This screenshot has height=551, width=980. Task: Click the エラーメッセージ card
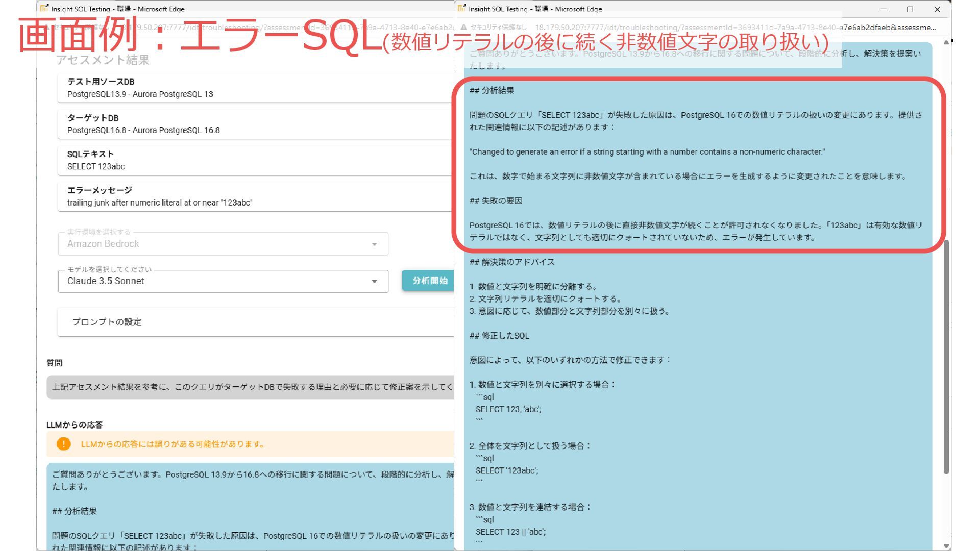(255, 196)
